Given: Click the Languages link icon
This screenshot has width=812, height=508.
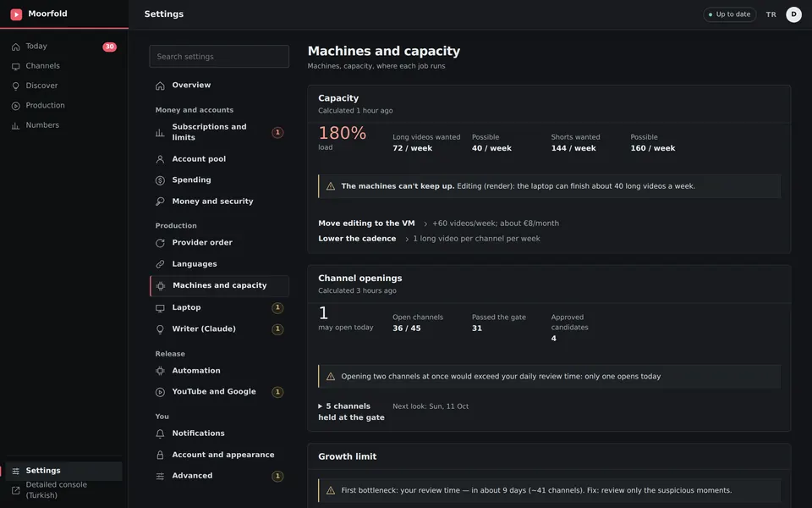Looking at the screenshot, I should (160, 264).
